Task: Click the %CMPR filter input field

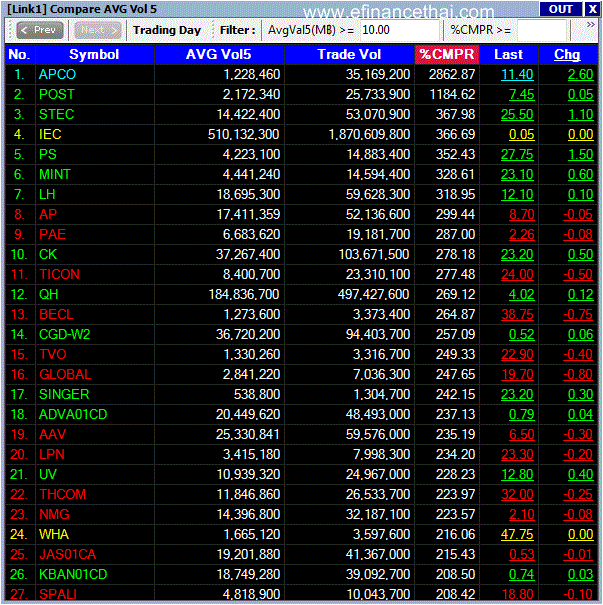Action: point(541,30)
